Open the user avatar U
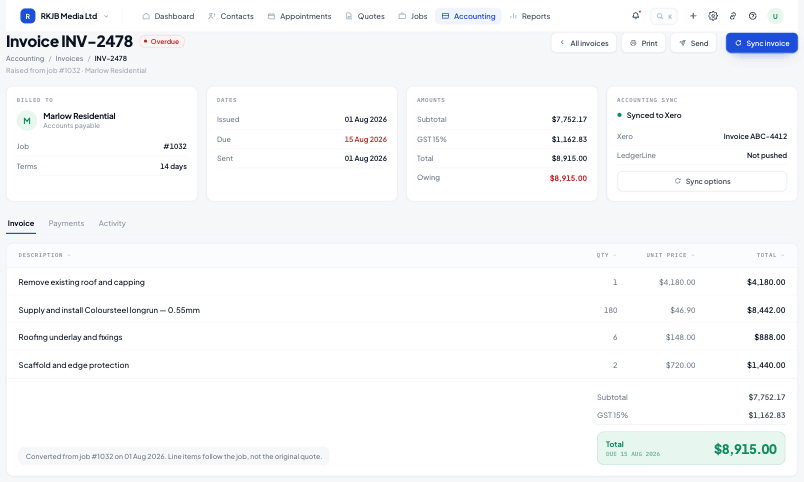This screenshot has width=804, height=482. pyautogui.click(x=775, y=16)
